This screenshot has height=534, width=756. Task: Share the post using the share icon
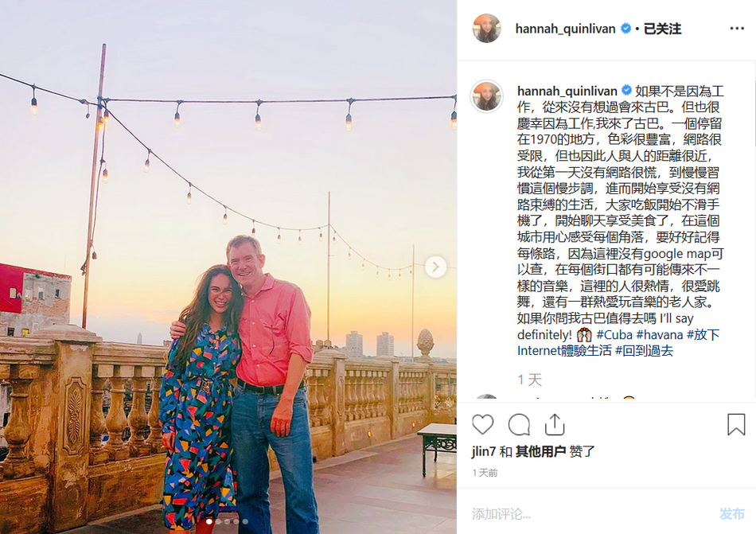tap(555, 424)
